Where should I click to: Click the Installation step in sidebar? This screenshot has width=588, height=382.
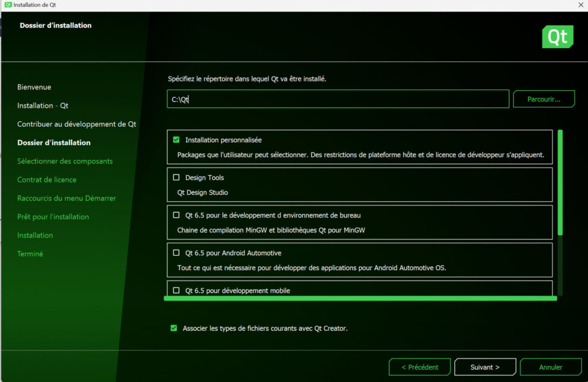35,235
